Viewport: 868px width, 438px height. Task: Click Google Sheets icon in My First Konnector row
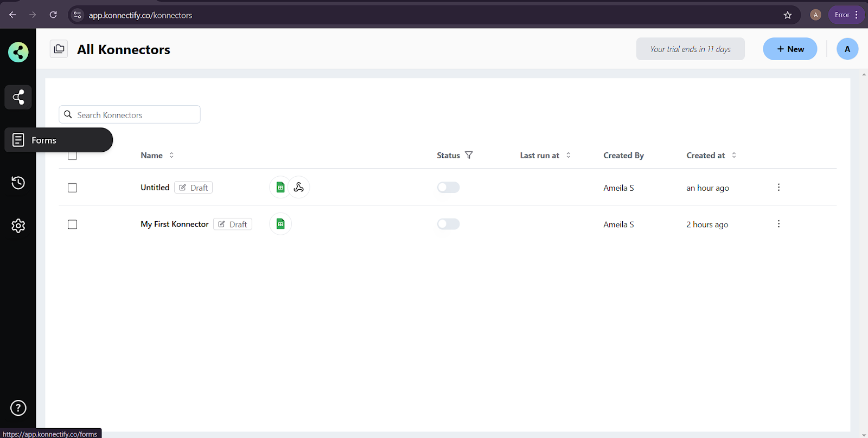(280, 224)
